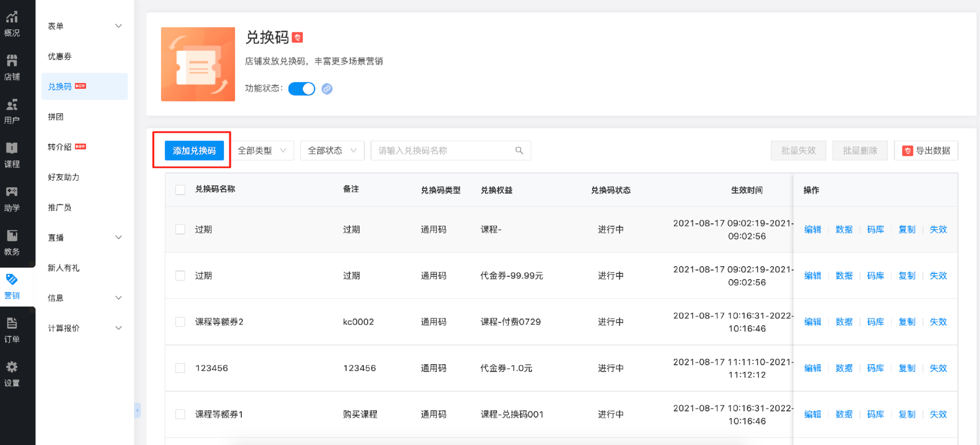The width and height of the screenshot is (980, 445).
Task: Click the 兑换码名称 column header
Action: pos(215,189)
